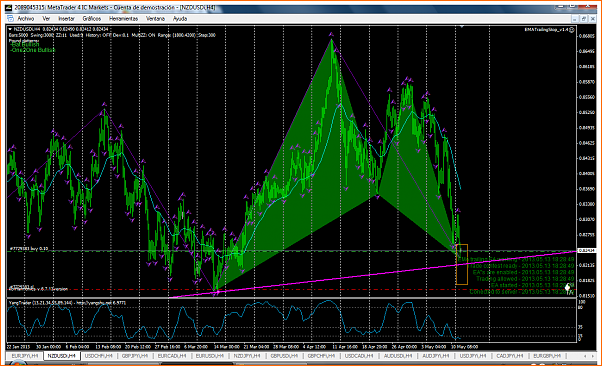
Task: Switch to the USDCAD,H4 chart tab
Action: (x=359, y=356)
